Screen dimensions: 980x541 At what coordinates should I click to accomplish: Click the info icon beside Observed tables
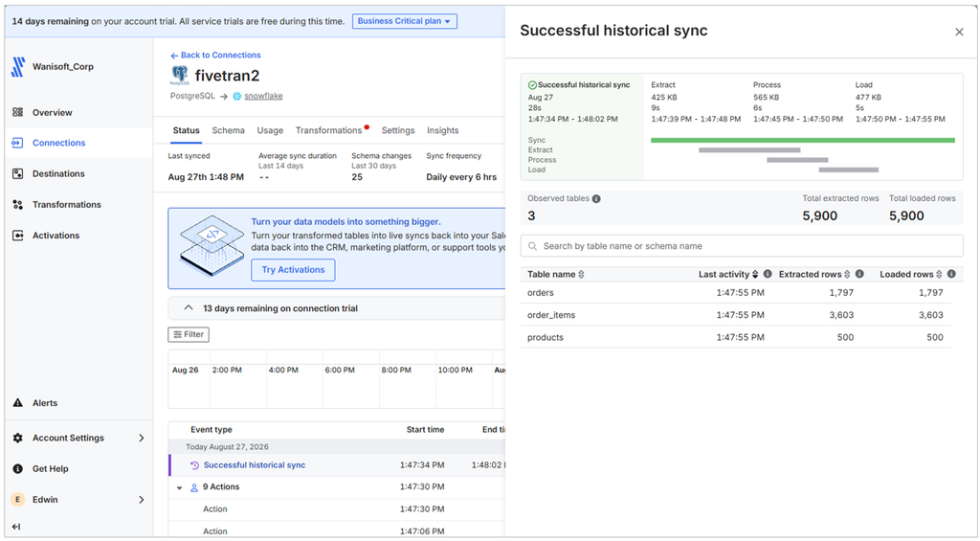point(596,199)
